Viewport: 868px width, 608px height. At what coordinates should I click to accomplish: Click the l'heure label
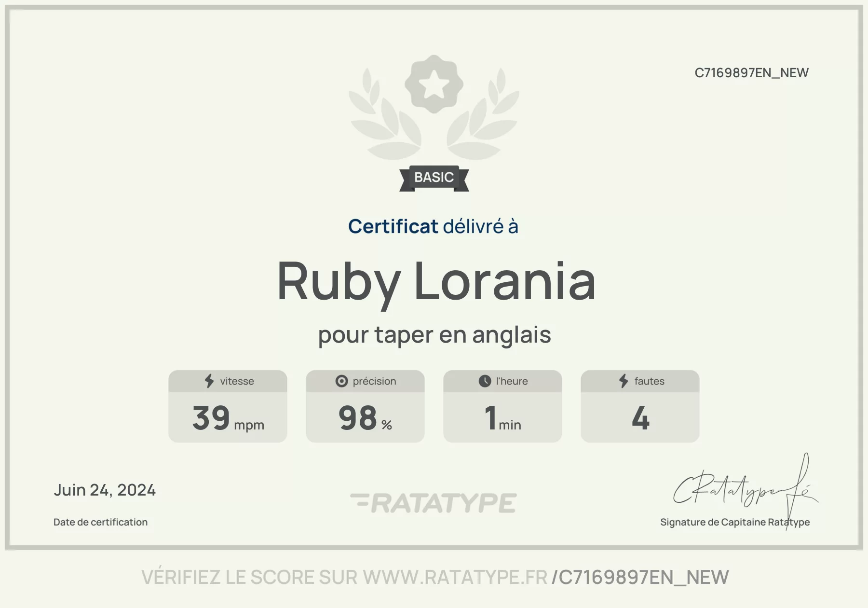click(x=512, y=381)
